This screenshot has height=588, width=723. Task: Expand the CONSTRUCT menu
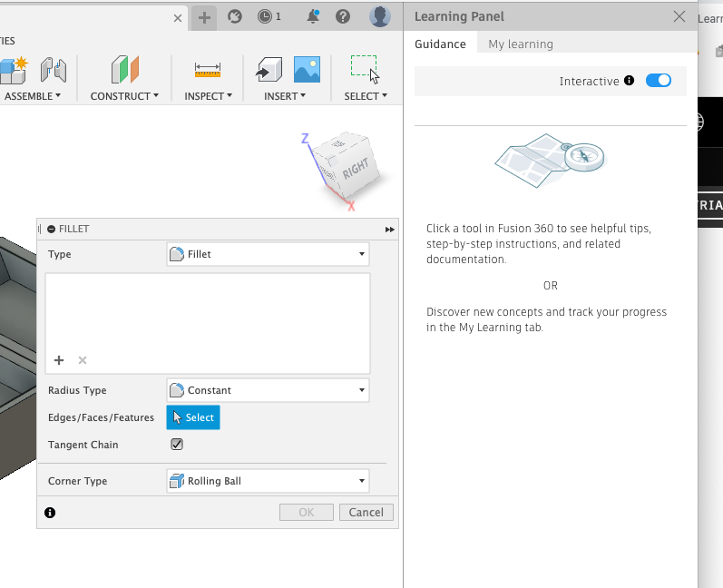coord(124,96)
